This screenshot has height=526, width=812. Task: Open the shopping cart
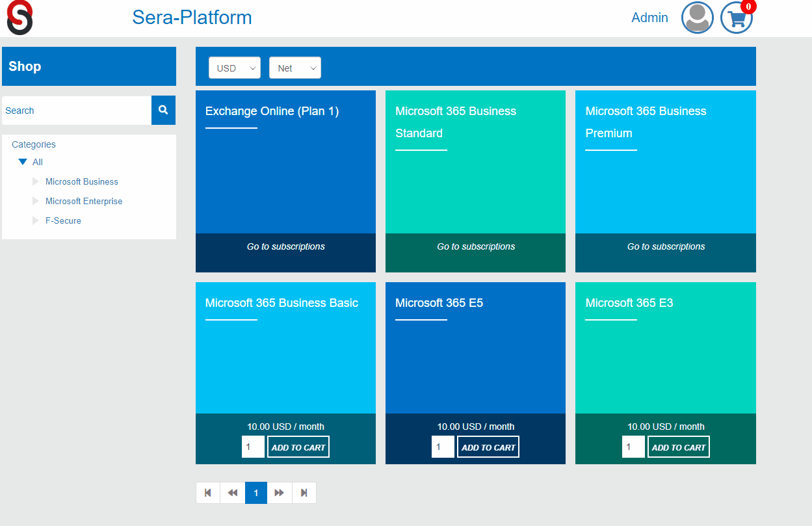(736, 19)
